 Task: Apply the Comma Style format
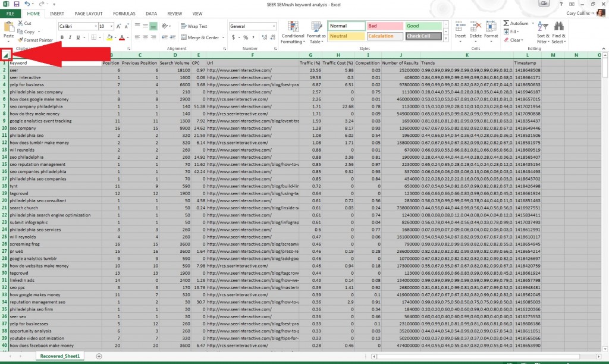[x=253, y=37]
